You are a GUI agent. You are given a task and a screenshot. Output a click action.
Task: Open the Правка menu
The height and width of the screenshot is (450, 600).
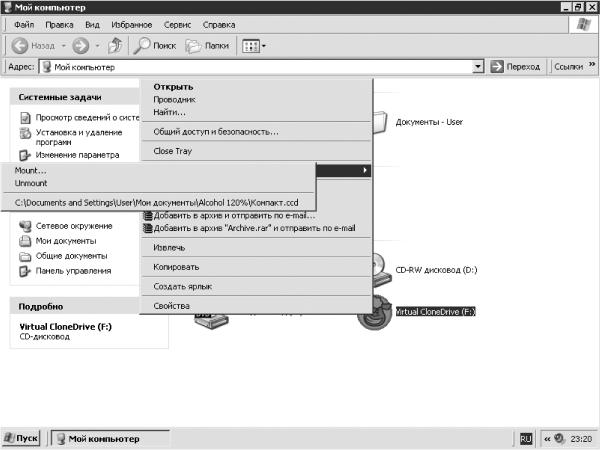tap(59, 25)
